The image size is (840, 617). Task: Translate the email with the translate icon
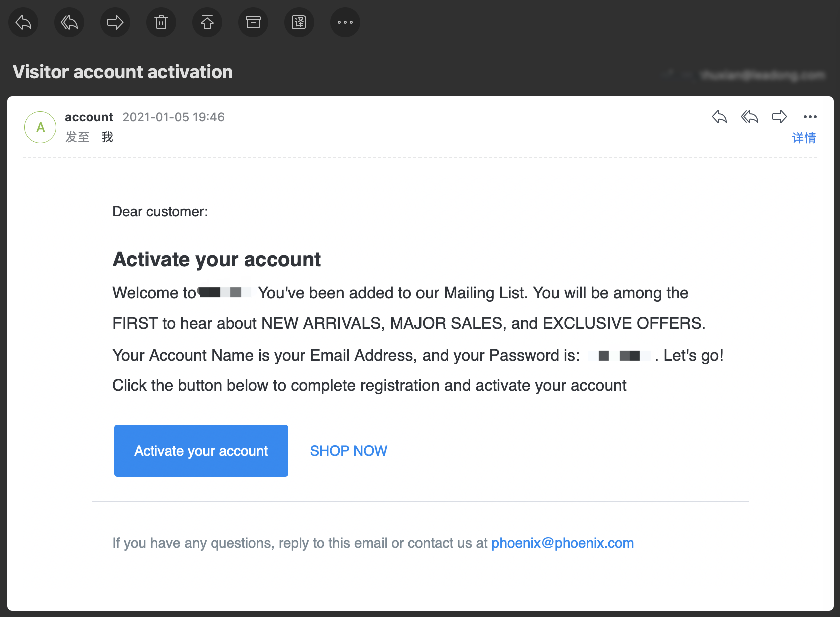[299, 22]
